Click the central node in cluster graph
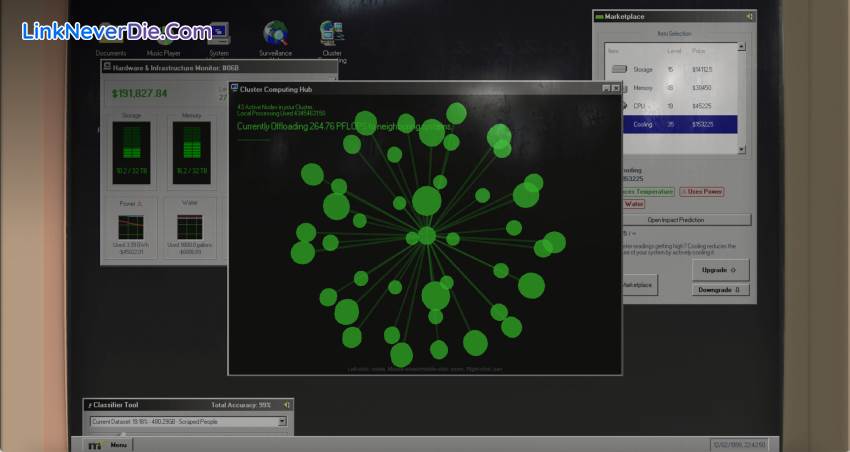This screenshot has width=850, height=452. [427, 235]
